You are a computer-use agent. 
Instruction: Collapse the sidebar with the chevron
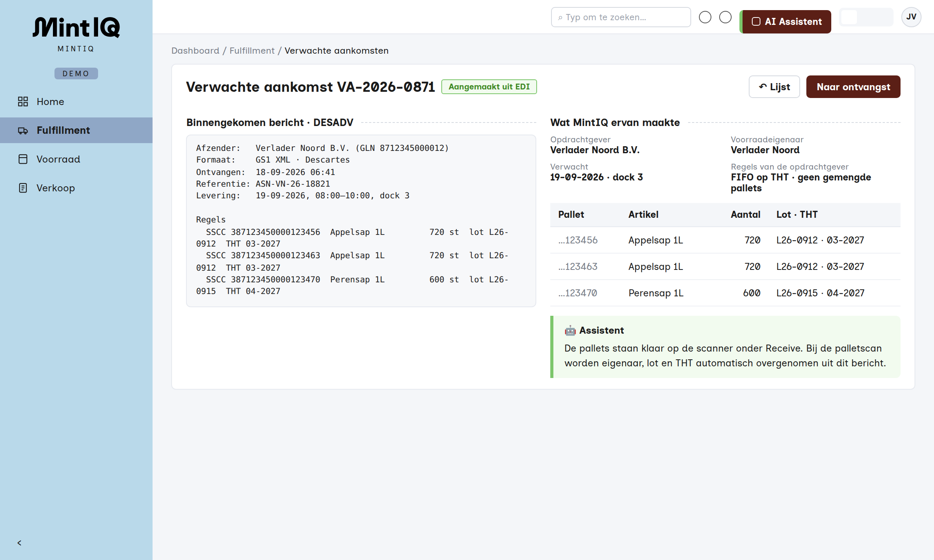(19, 543)
